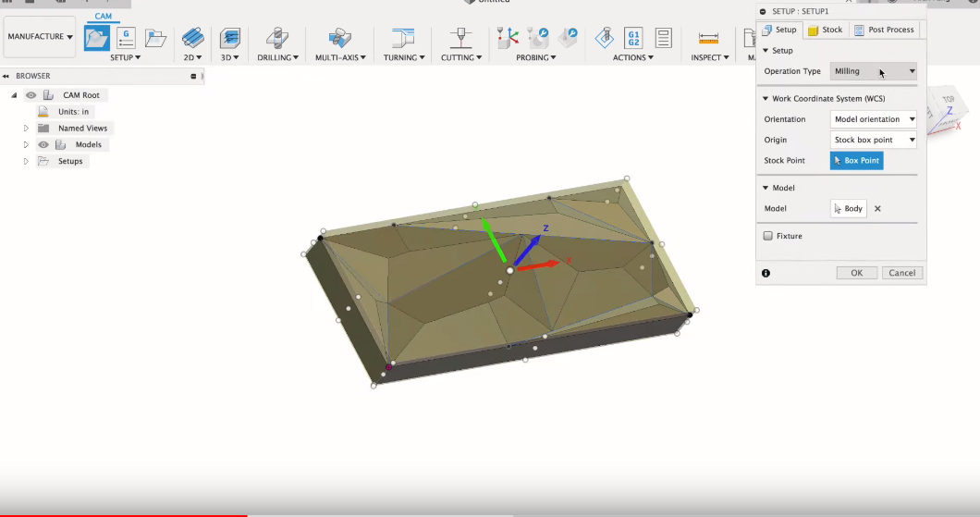The height and width of the screenshot is (517, 980).
Task: Collapse the browser panel arrows icon
Action: [x=6, y=76]
